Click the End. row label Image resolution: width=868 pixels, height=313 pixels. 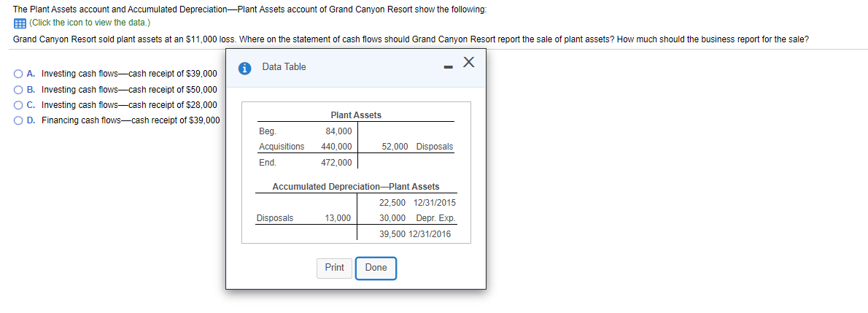point(268,162)
